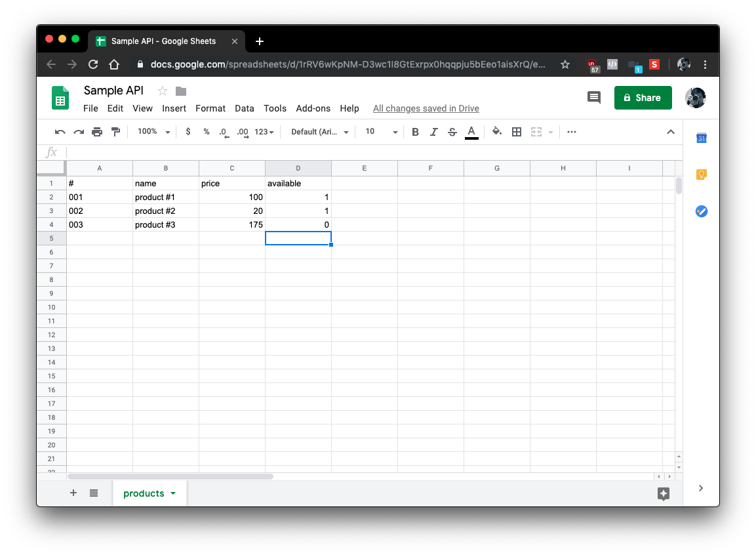The height and width of the screenshot is (555, 756).
Task: Bookmark this page with star icon
Action: [565, 64]
